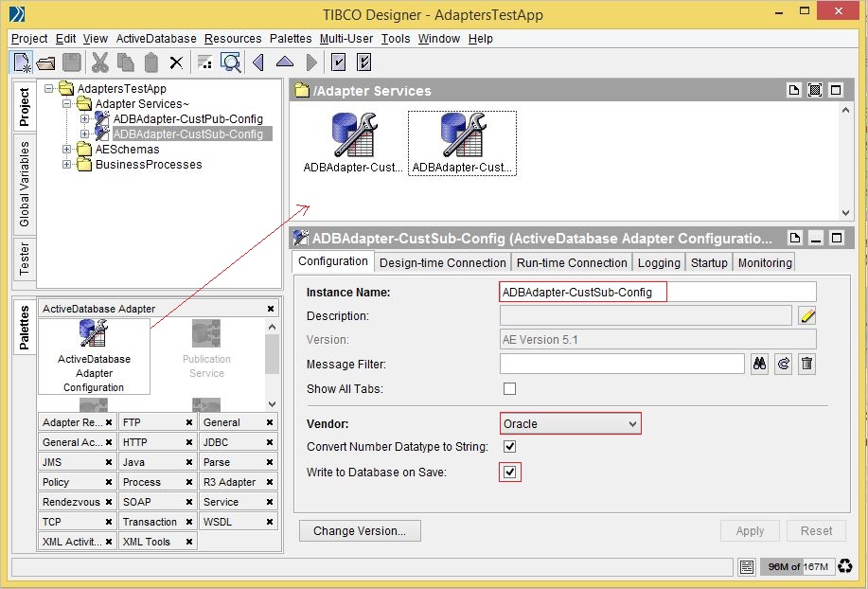Switch to the Startup tab
Screen dimensions: 868x589
click(x=709, y=263)
